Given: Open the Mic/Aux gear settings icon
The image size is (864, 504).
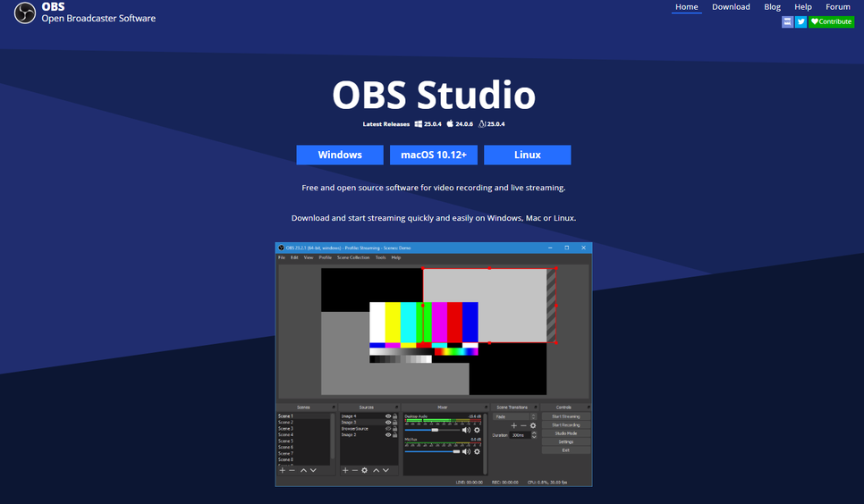Looking at the screenshot, I should [477, 451].
